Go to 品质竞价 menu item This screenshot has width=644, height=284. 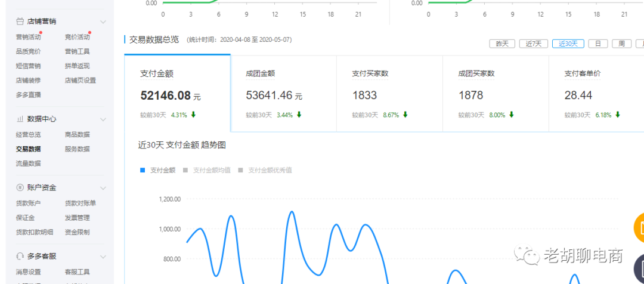coord(29,51)
